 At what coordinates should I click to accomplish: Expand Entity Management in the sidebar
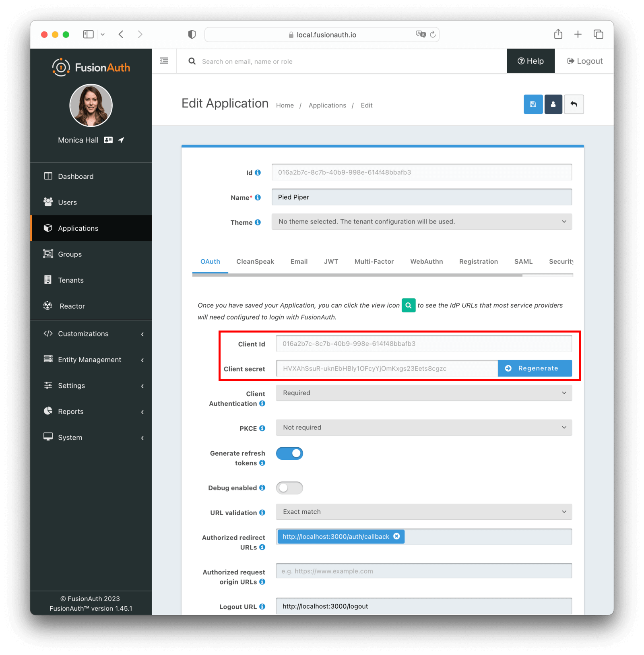click(91, 360)
